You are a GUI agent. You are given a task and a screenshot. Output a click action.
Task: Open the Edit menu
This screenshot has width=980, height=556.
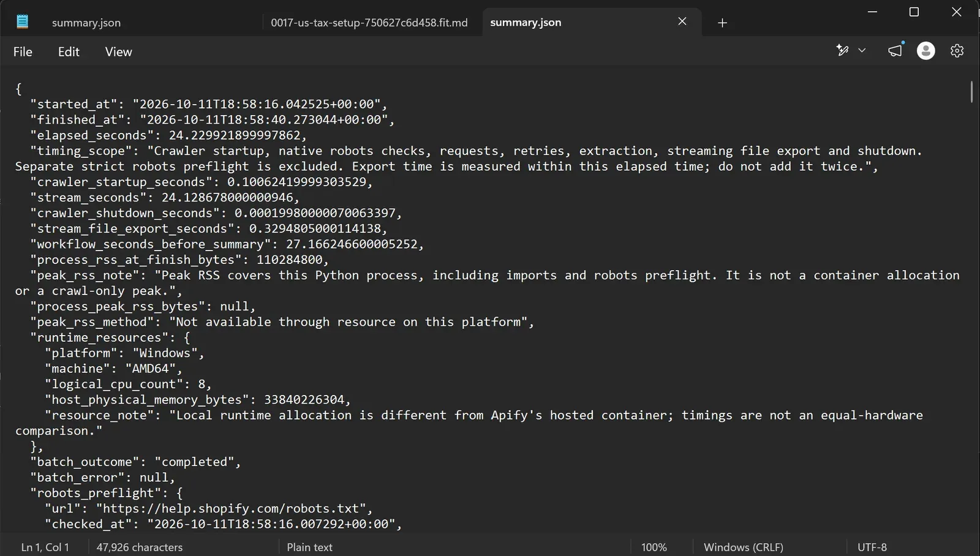coord(69,52)
